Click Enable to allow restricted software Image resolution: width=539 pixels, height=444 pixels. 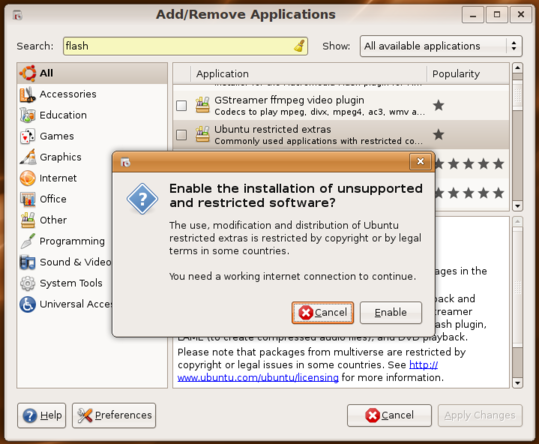point(390,312)
